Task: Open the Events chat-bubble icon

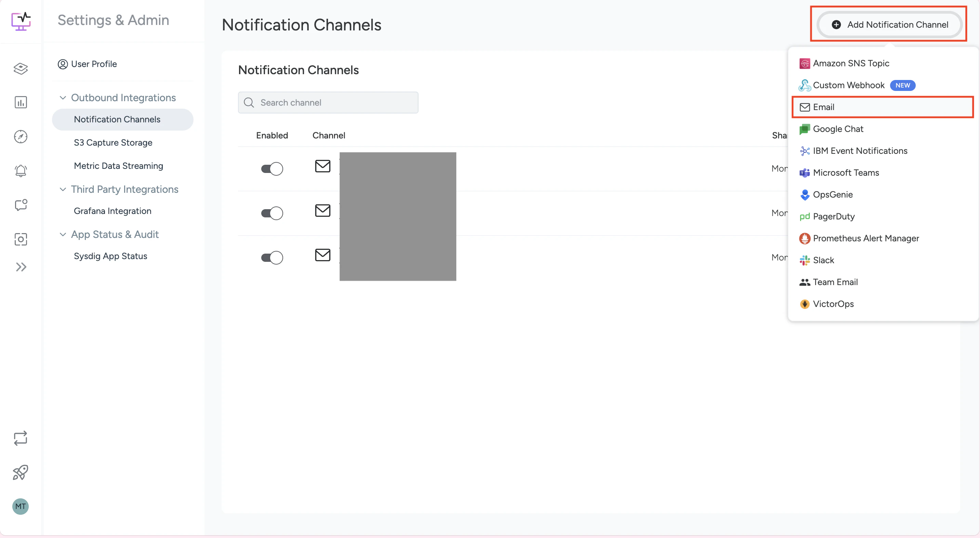Action: [x=21, y=205]
